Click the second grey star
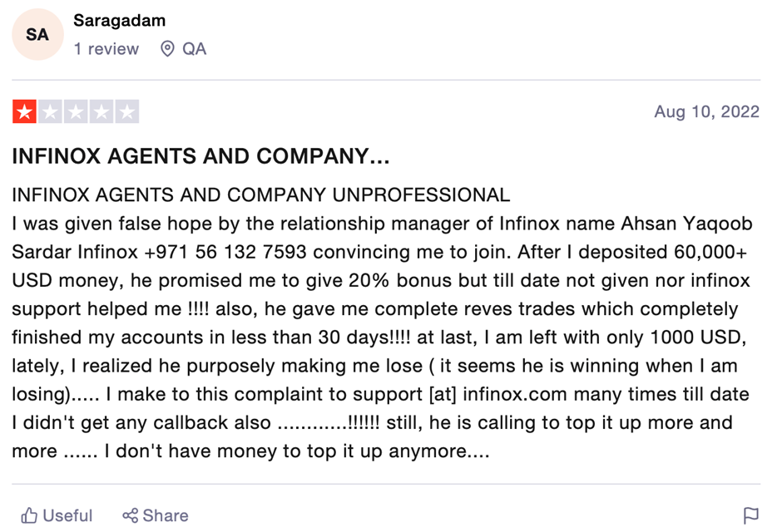The image size is (782, 532). 51,111
